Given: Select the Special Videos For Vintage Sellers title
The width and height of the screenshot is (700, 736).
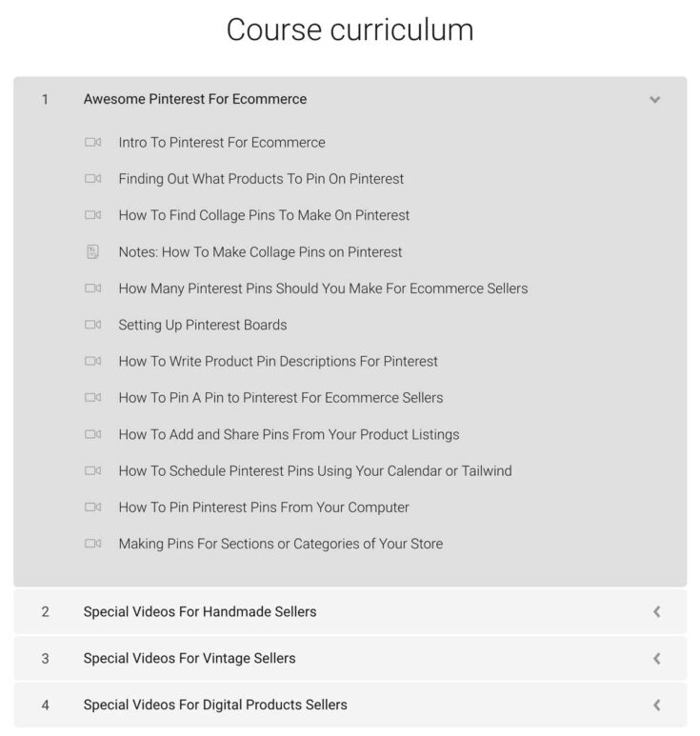Looking at the screenshot, I should pos(190,658).
